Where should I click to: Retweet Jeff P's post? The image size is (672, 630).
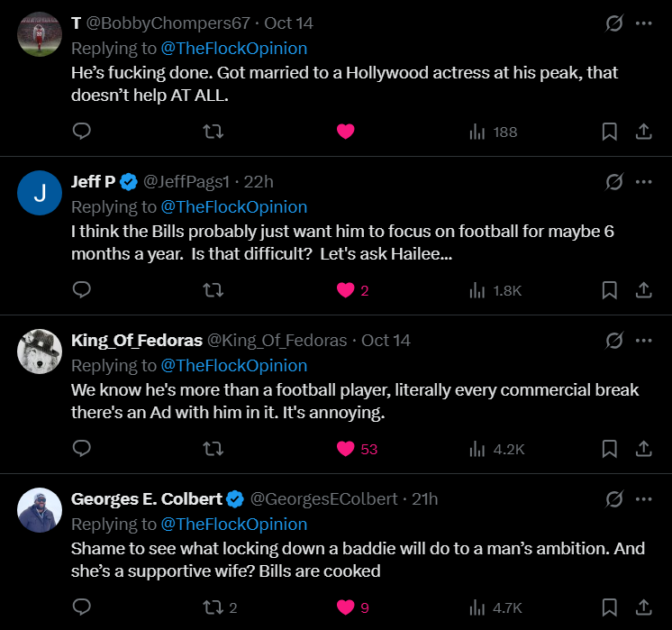(x=213, y=290)
